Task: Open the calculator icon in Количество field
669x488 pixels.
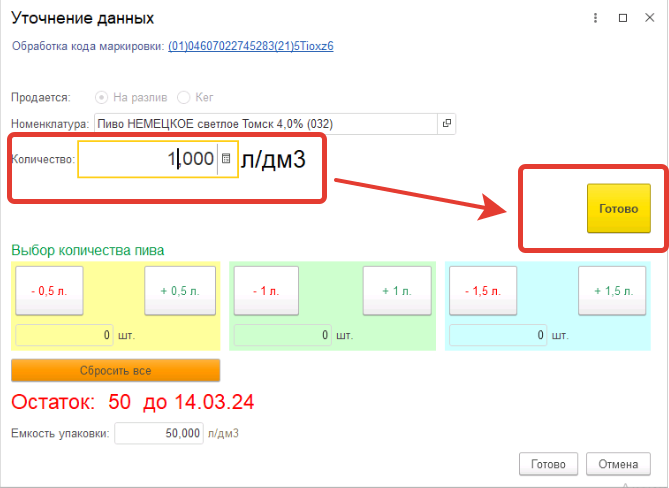Action: pyautogui.click(x=226, y=159)
